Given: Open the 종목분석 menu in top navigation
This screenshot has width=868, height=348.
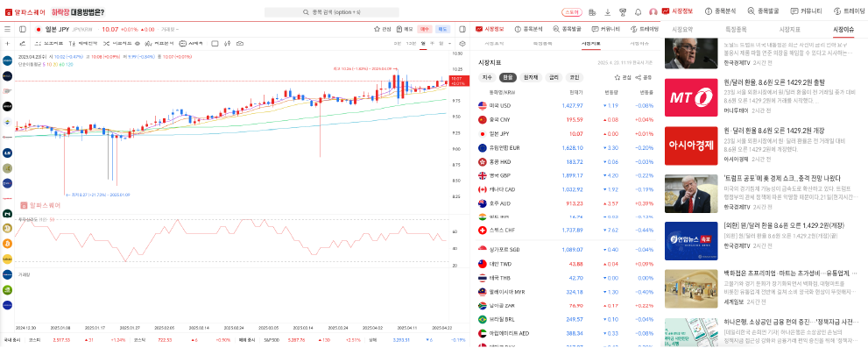Looking at the screenshot, I should coord(720,11).
